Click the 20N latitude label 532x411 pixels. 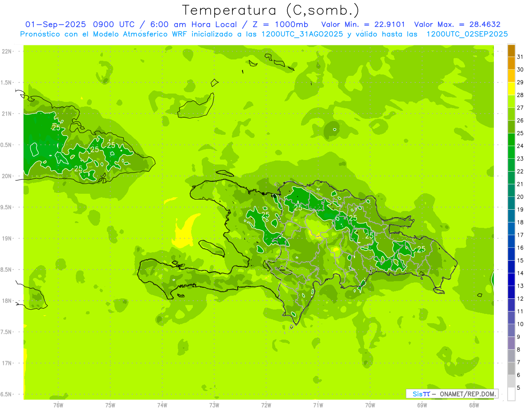tap(8, 176)
